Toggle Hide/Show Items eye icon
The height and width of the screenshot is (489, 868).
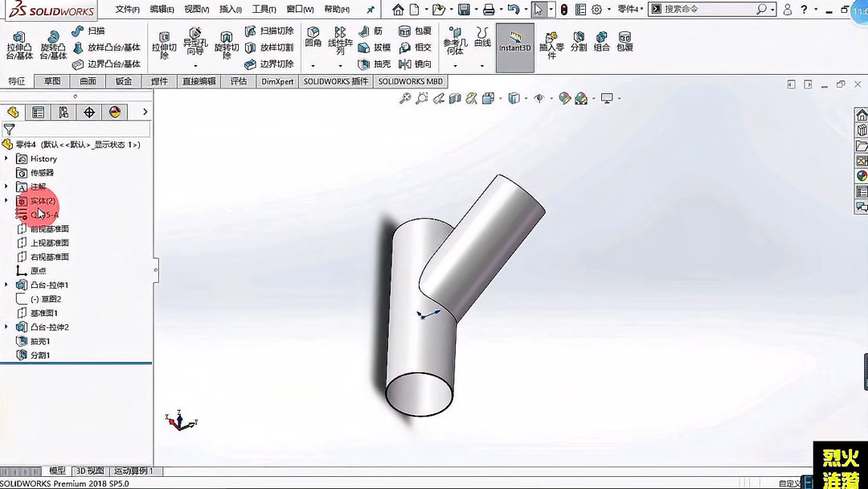point(538,97)
